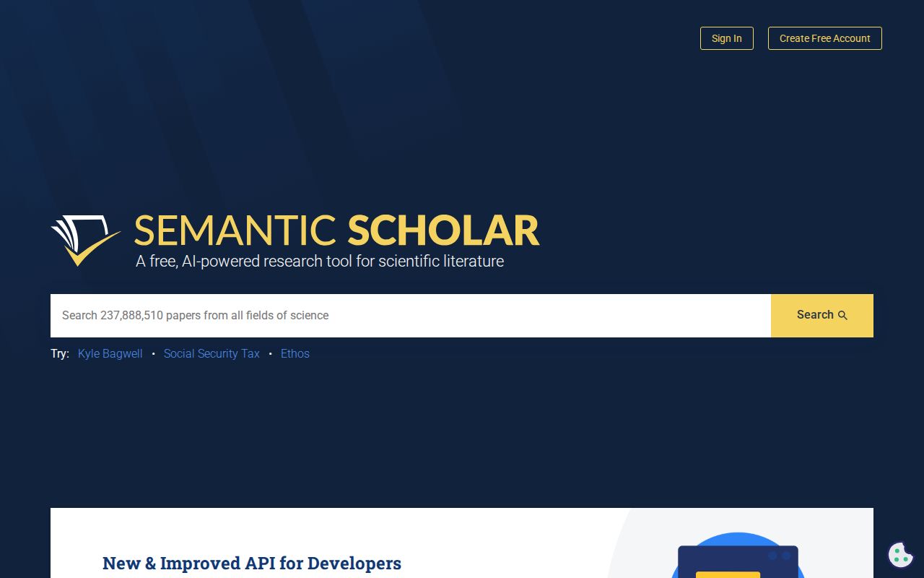Click Create Free Account button
The image size is (924, 578).
[x=824, y=38]
